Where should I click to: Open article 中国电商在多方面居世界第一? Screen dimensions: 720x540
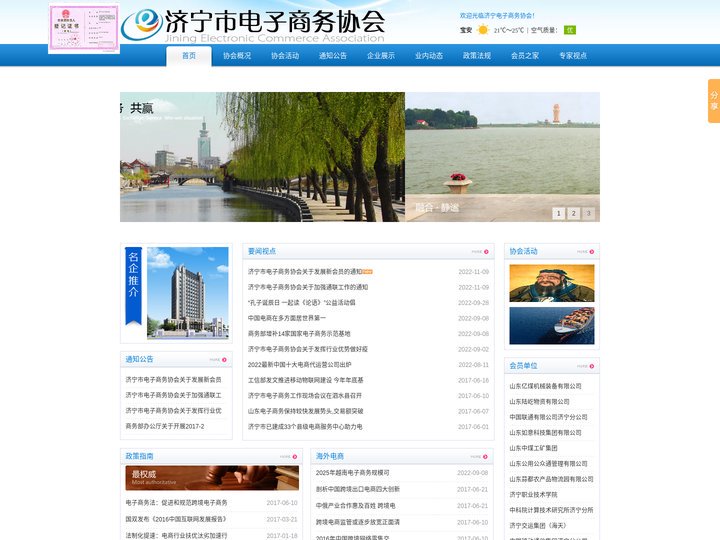pyautogui.click(x=287, y=318)
